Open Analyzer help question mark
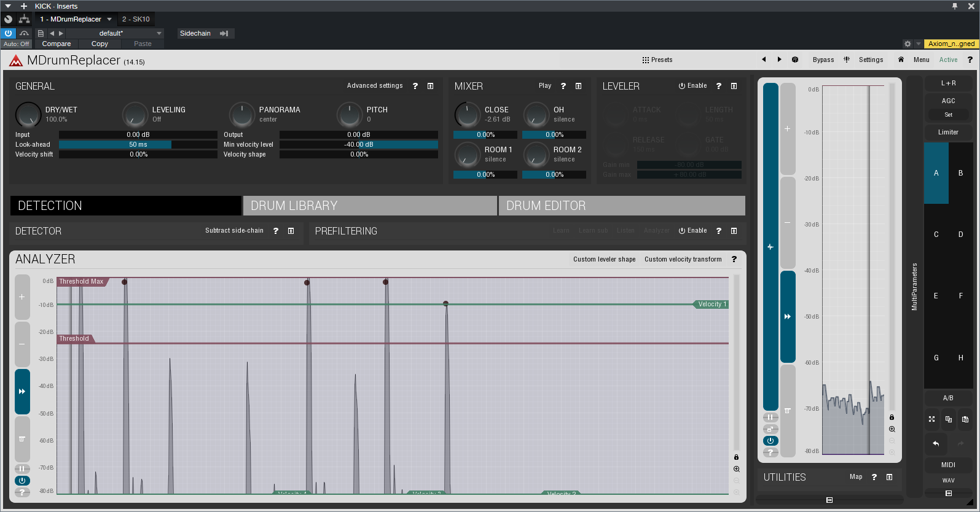980x512 pixels. 734,259
